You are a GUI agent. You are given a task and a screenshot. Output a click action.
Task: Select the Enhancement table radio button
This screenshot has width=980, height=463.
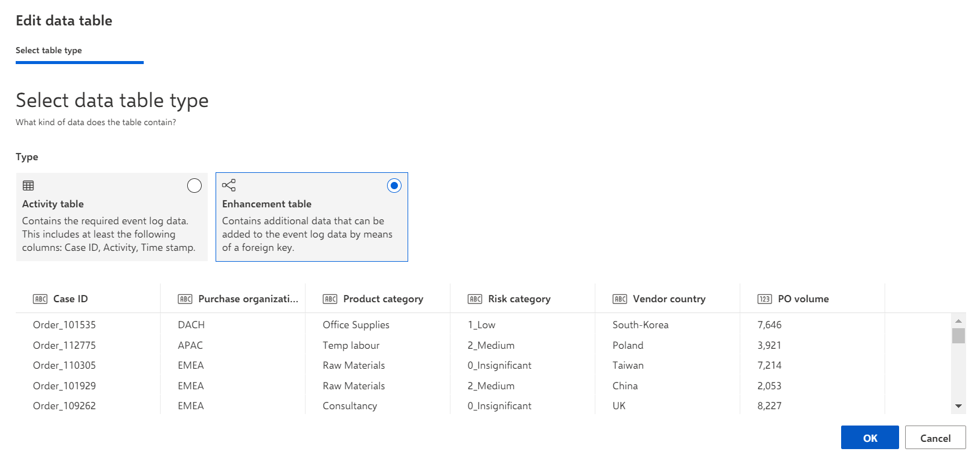394,186
